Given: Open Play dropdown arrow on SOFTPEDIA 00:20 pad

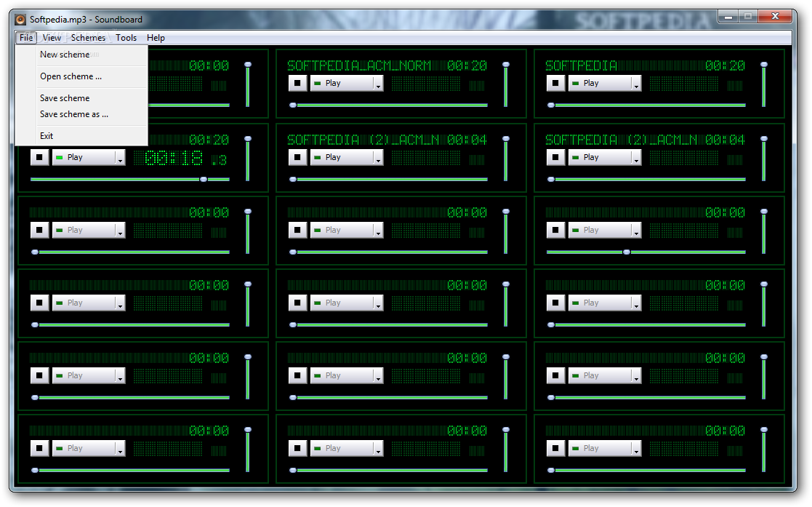Looking at the screenshot, I should [637, 84].
